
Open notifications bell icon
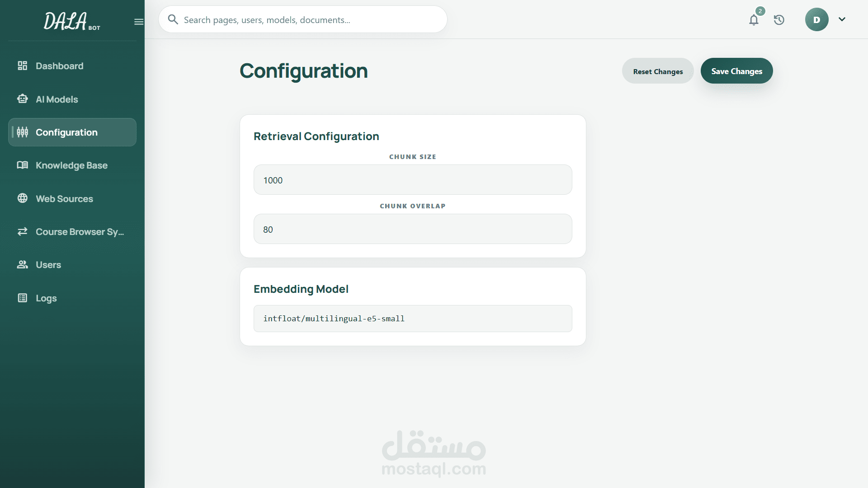coord(754,20)
